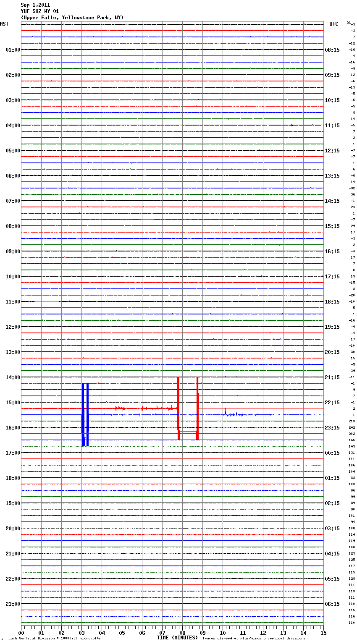Click the 17:15 UTC time label

(x=332, y=276)
